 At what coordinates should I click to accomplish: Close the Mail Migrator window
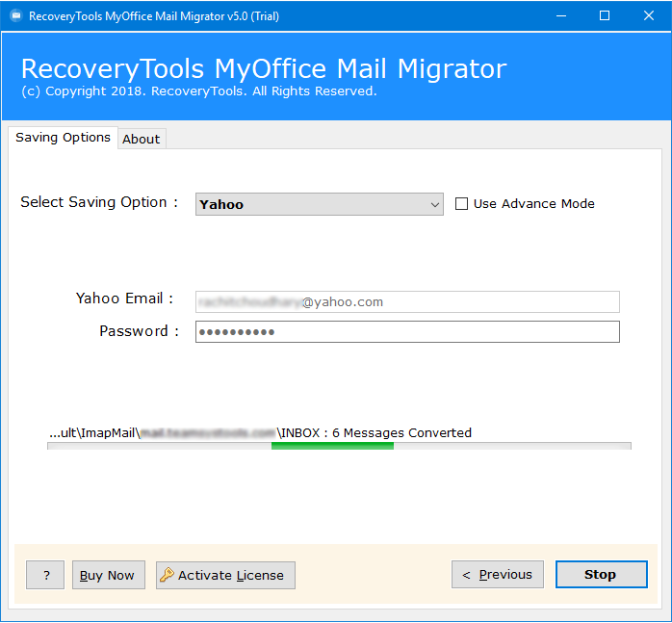click(x=649, y=15)
